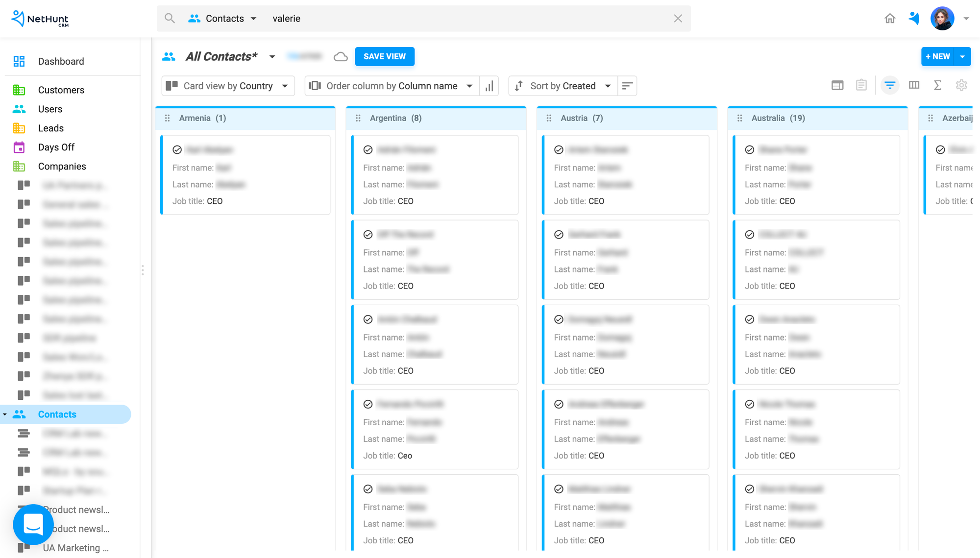Click the NetHunt CRM home icon
Image resolution: width=980 pixels, height=558 pixels.
point(890,18)
